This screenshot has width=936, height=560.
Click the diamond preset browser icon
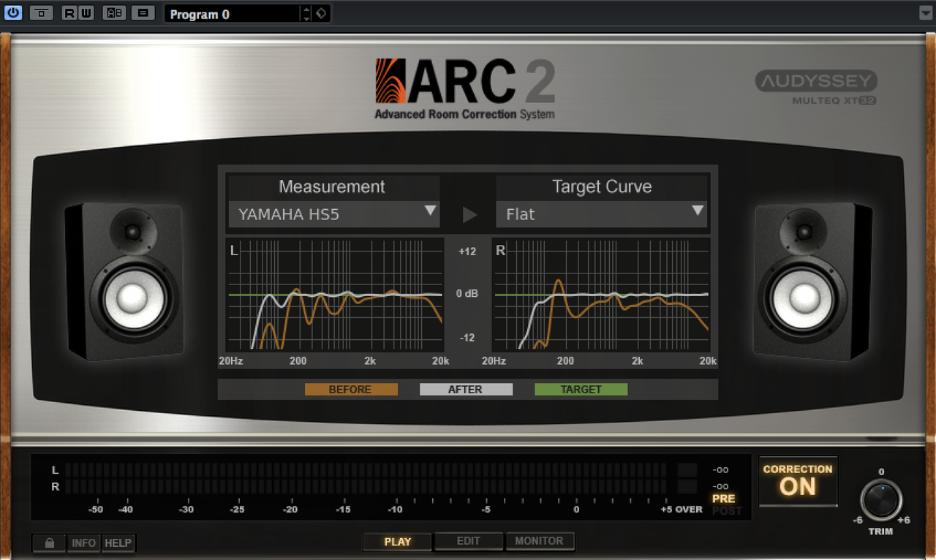click(x=321, y=14)
